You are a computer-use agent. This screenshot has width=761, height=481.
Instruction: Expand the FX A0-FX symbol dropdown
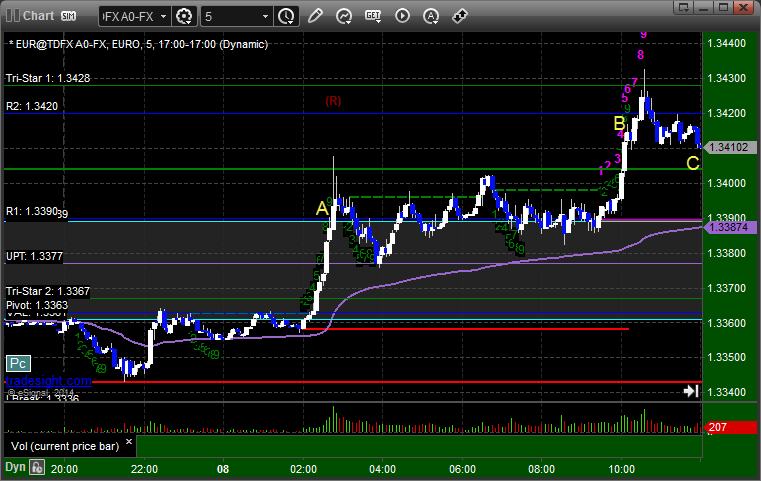click(x=135, y=17)
